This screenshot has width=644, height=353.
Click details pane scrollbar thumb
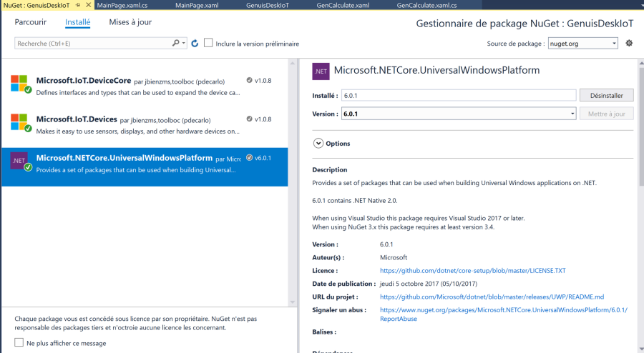click(641, 125)
